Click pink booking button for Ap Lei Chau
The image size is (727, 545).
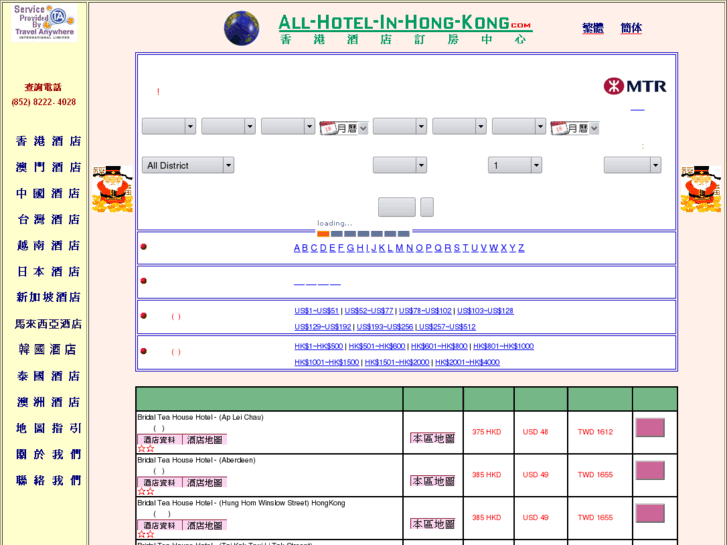(650, 428)
